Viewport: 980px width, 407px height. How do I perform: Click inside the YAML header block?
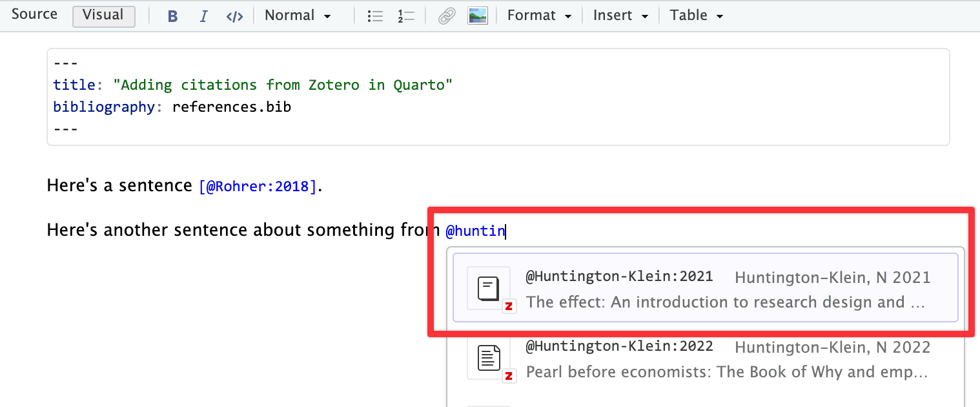click(x=497, y=97)
